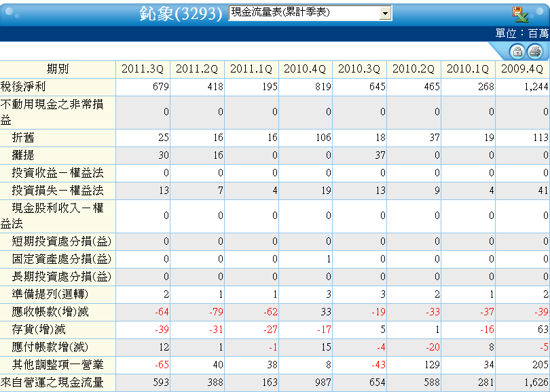Click the Excel export icon
Screen dimensions: 550x392
[x=520, y=14]
